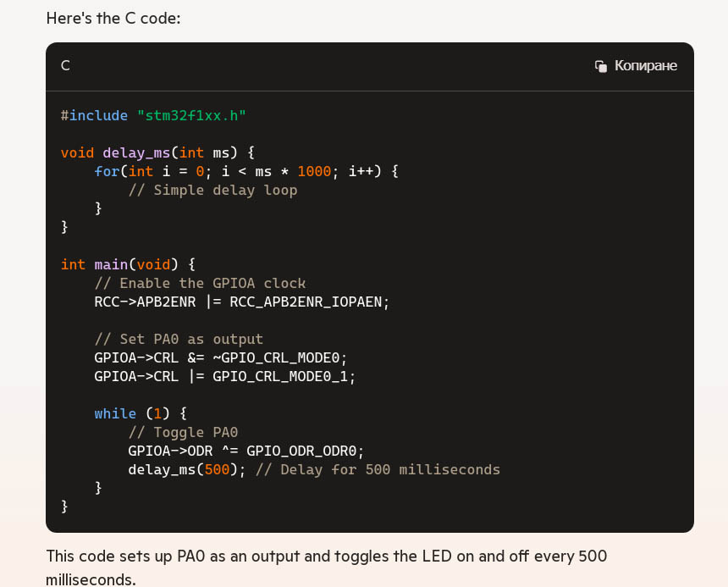Click the #include directive keyword
This screenshot has height=587, width=728.
click(x=94, y=115)
